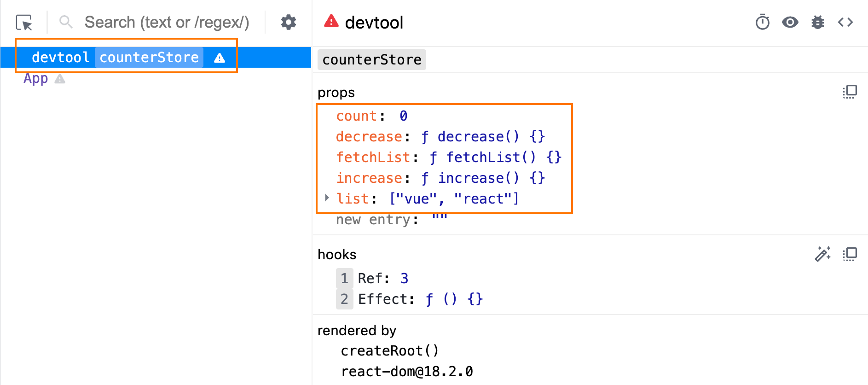Edit the count prop value 0

click(403, 116)
